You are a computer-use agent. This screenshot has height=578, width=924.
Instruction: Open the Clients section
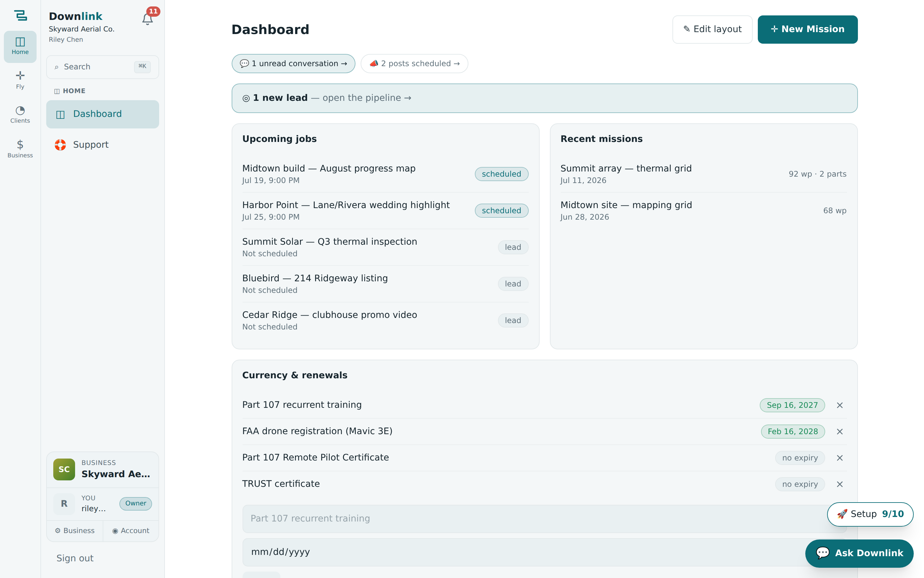(20, 115)
